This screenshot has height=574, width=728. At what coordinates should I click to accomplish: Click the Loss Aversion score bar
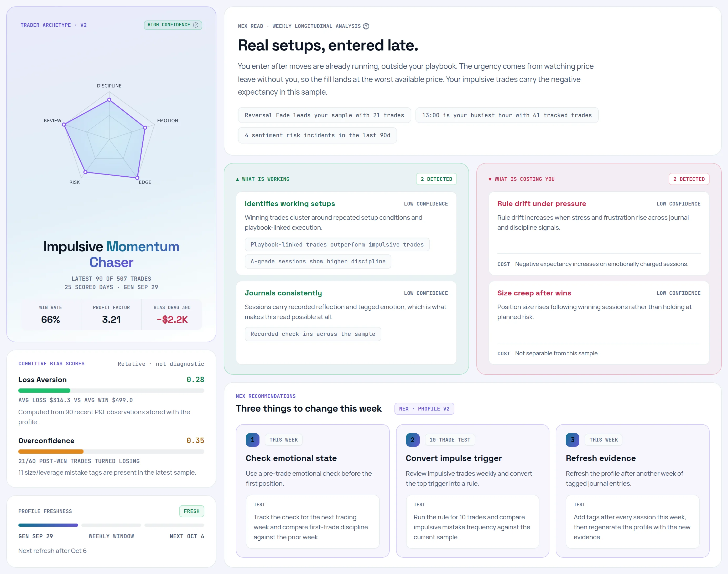[x=111, y=391]
